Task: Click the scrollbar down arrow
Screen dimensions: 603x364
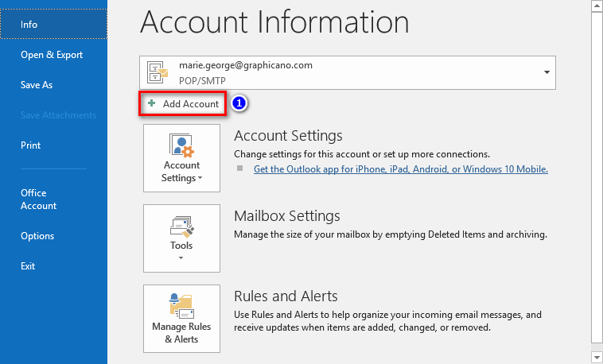Action: click(x=597, y=356)
